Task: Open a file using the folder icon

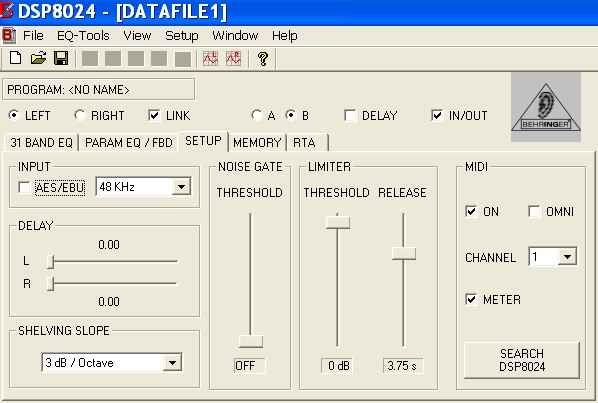Action: tap(38, 58)
